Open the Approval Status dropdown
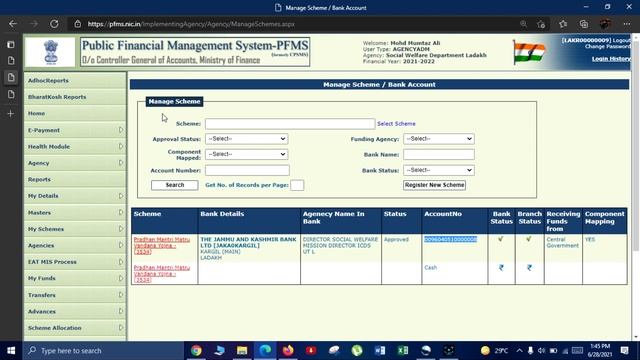 (x=247, y=139)
